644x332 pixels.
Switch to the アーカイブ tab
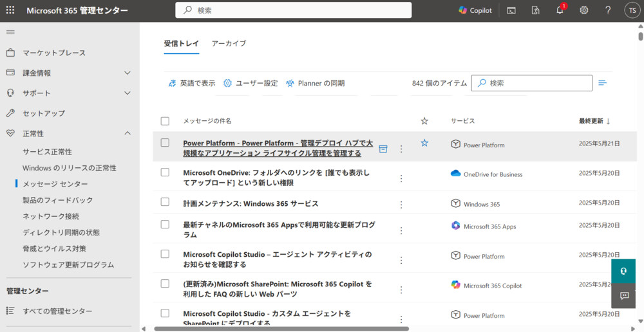pyautogui.click(x=229, y=44)
